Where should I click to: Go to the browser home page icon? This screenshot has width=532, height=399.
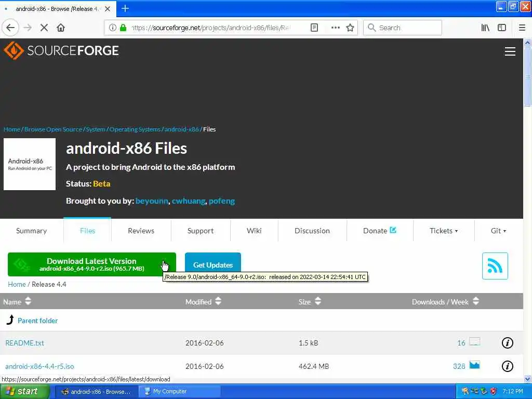[x=61, y=28]
